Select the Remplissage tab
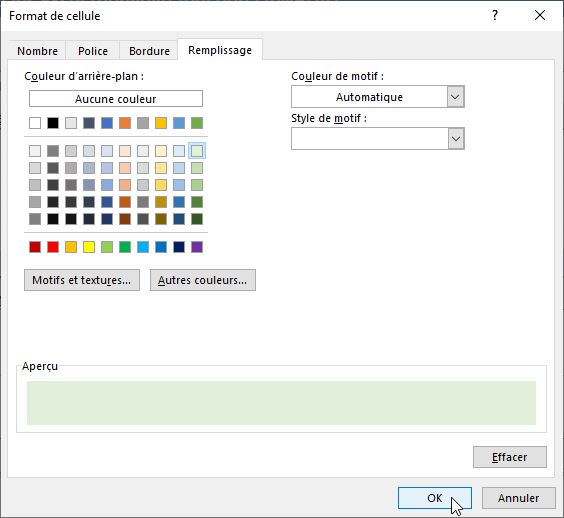This screenshot has height=518, width=564. [220, 50]
